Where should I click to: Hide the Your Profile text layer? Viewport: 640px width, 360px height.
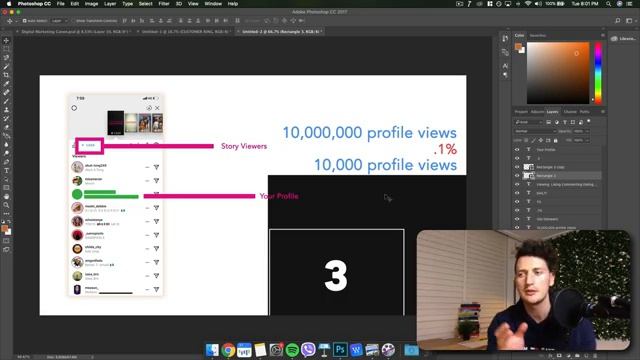coord(517,149)
